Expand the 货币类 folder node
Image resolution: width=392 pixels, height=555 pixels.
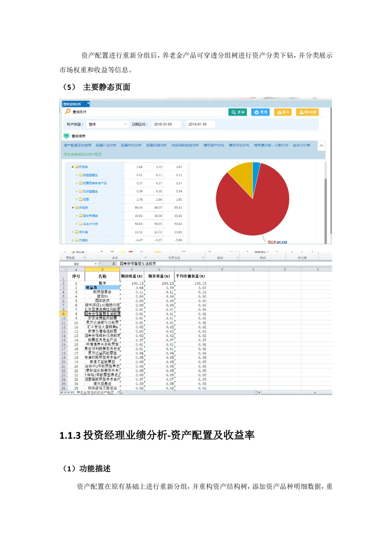[x=73, y=232]
